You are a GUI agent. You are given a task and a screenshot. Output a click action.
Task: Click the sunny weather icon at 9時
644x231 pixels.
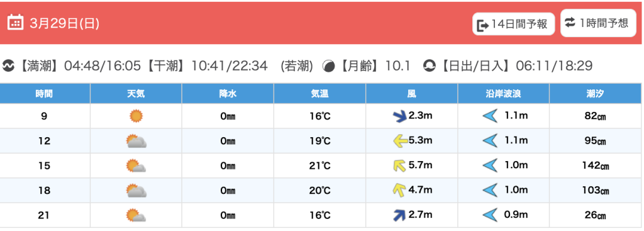136,116
